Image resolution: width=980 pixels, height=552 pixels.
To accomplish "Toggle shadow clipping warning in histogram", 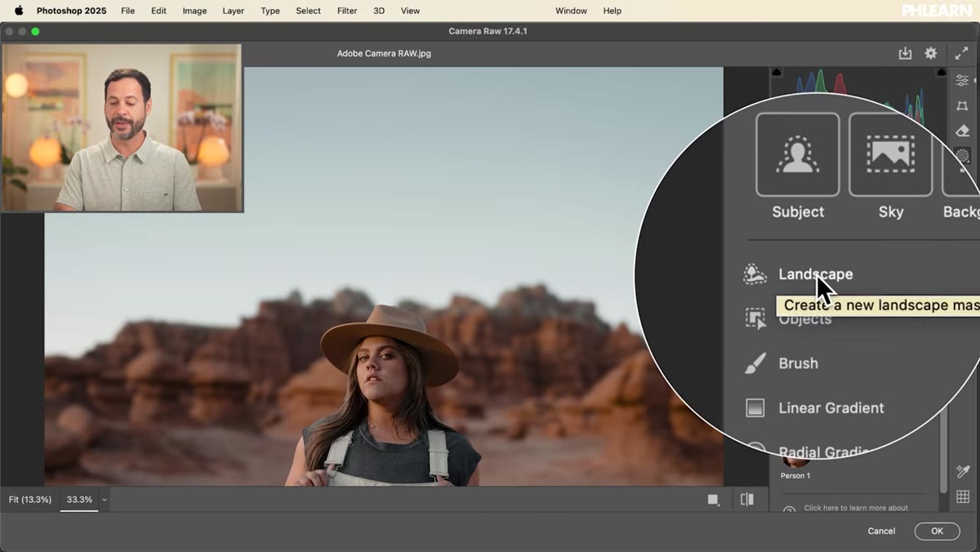I will click(777, 72).
